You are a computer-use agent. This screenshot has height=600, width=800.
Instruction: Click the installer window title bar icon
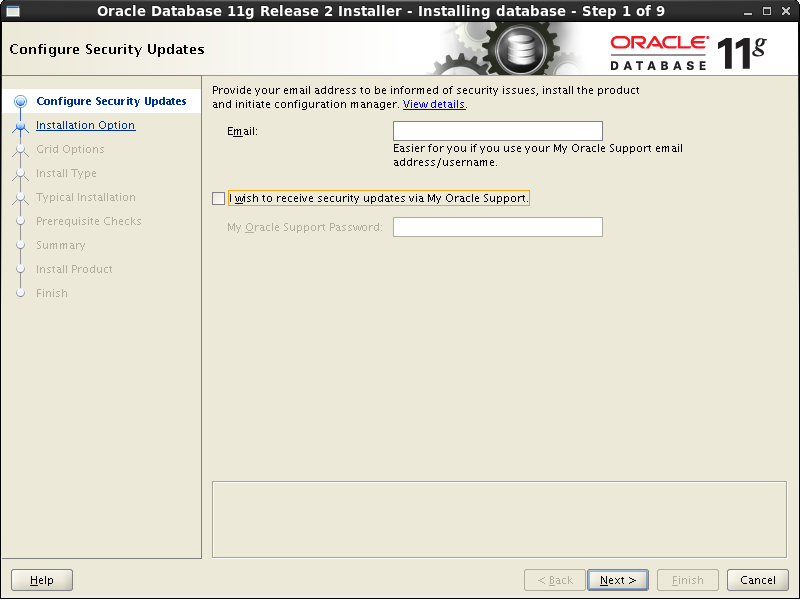[x=13, y=9]
